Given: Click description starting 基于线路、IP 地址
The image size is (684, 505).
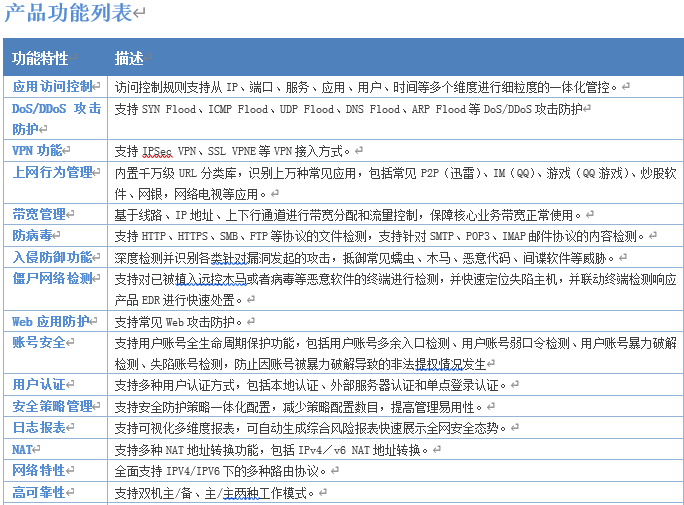Looking at the screenshot, I should (x=348, y=215).
